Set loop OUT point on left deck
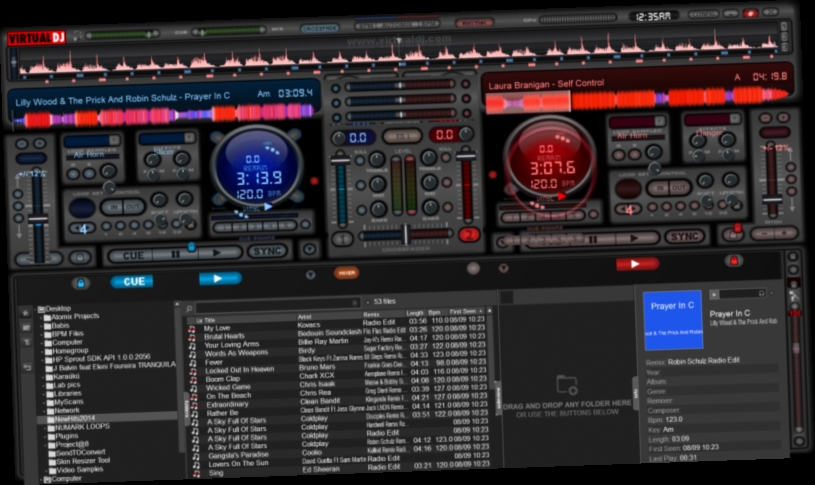Image resolution: width=815 pixels, height=485 pixels. pos(133,206)
